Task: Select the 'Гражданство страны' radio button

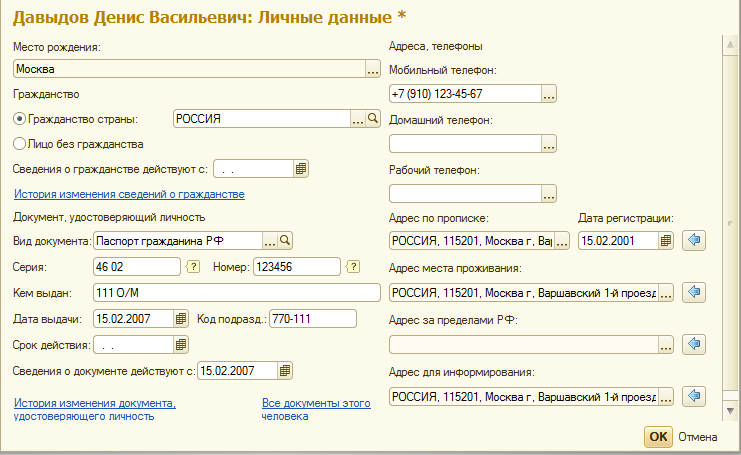Action: tap(19, 118)
